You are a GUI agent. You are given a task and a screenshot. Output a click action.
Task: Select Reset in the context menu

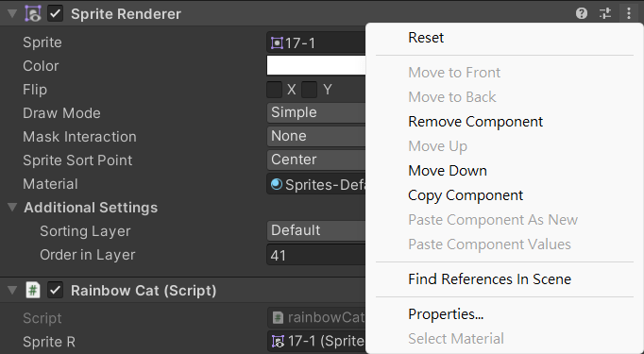426,38
